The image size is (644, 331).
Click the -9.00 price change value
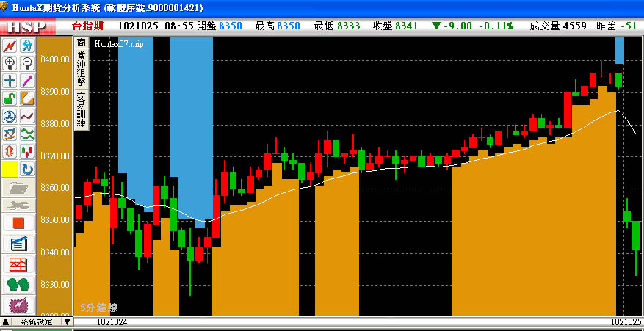click(x=457, y=26)
